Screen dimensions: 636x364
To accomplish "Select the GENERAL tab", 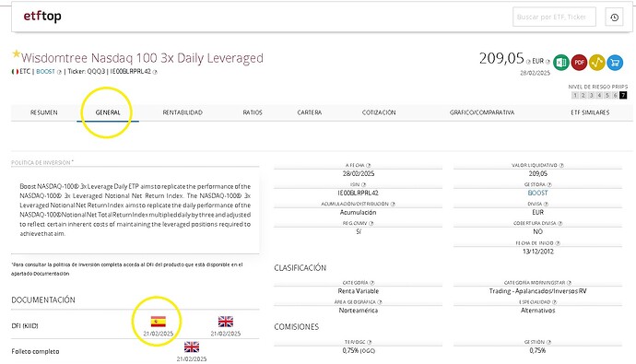I will click(x=108, y=112).
